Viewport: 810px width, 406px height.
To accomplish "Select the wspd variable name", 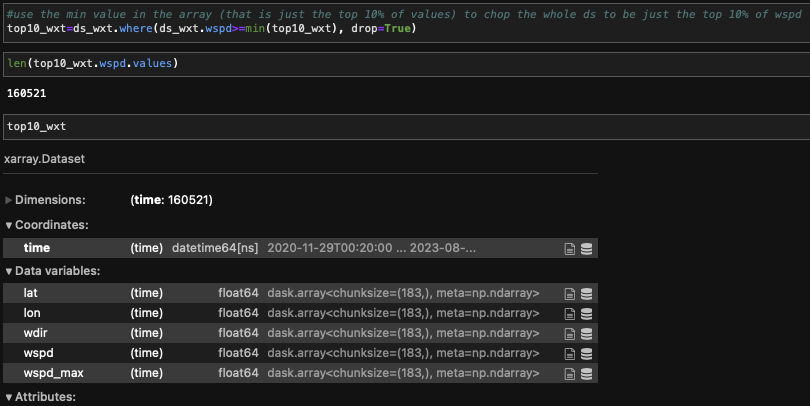I will tap(38, 353).
